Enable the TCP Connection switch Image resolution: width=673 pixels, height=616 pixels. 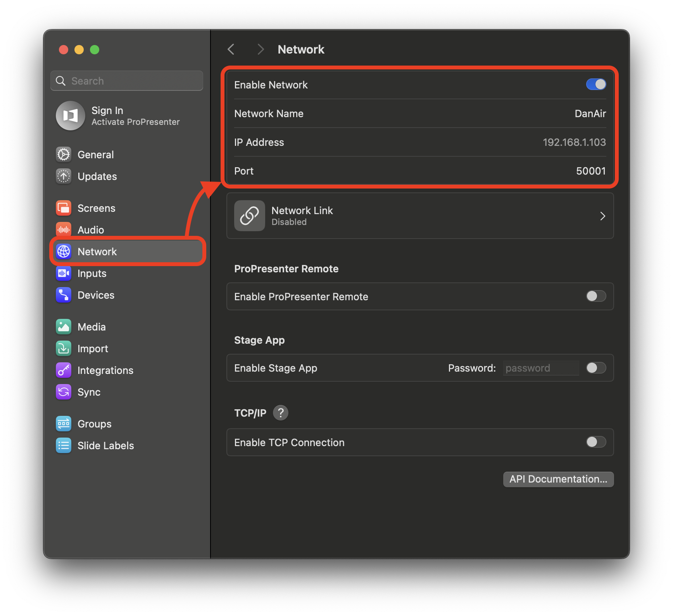point(596,442)
